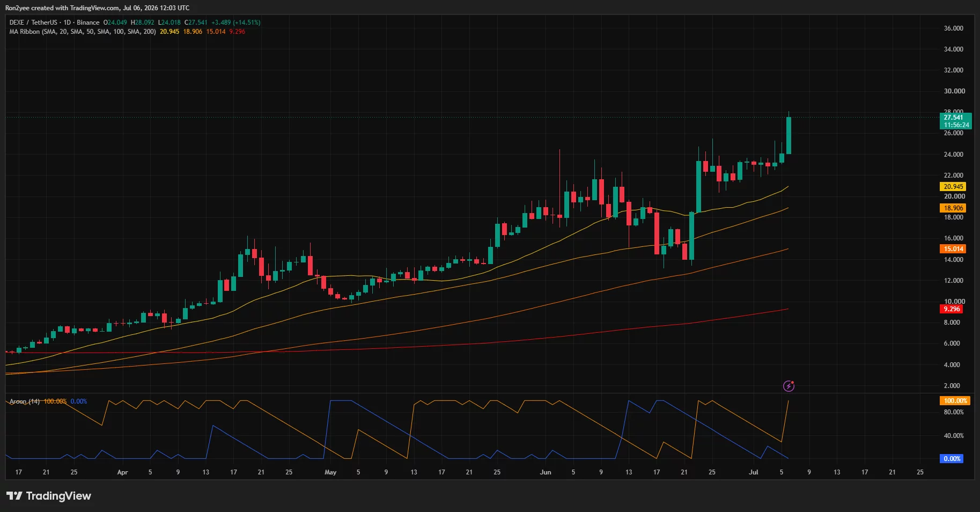Click the +3.489 (+14.51%) change value
Image resolution: width=980 pixels, height=512 pixels.
(x=236, y=23)
